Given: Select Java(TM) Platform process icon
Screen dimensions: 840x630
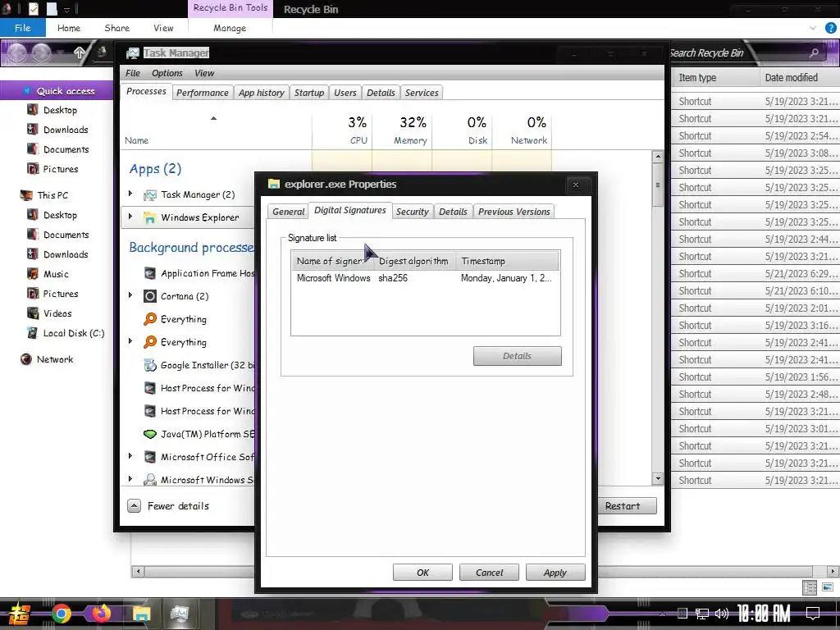Looking at the screenshot, I should (150, 434).
